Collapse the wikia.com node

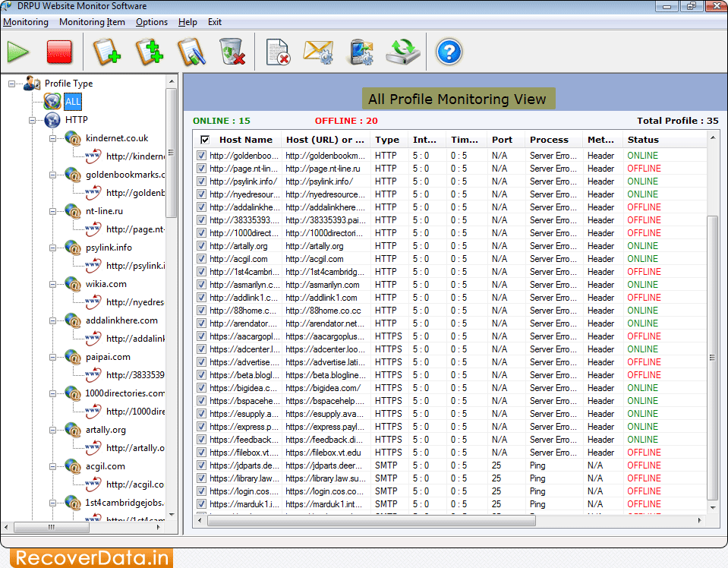[52, 284]
